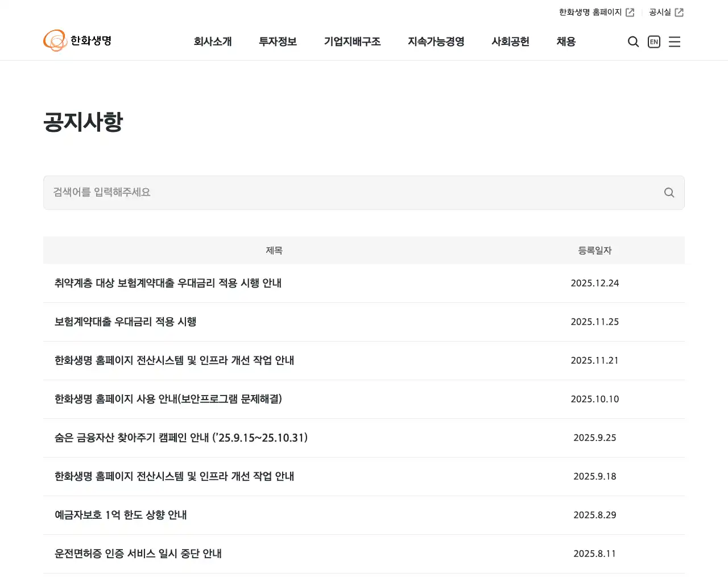Click the 등록일자 column header
Viewport: 728px width, 582px height.
(x=595, y=250)
